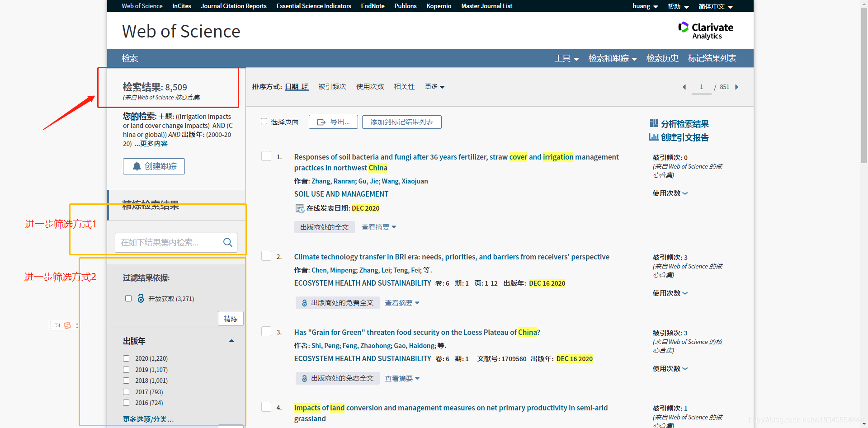This screenshot has height=428, width=868.
Task: Sort results by 被引频次
Action: coord(332,86)
